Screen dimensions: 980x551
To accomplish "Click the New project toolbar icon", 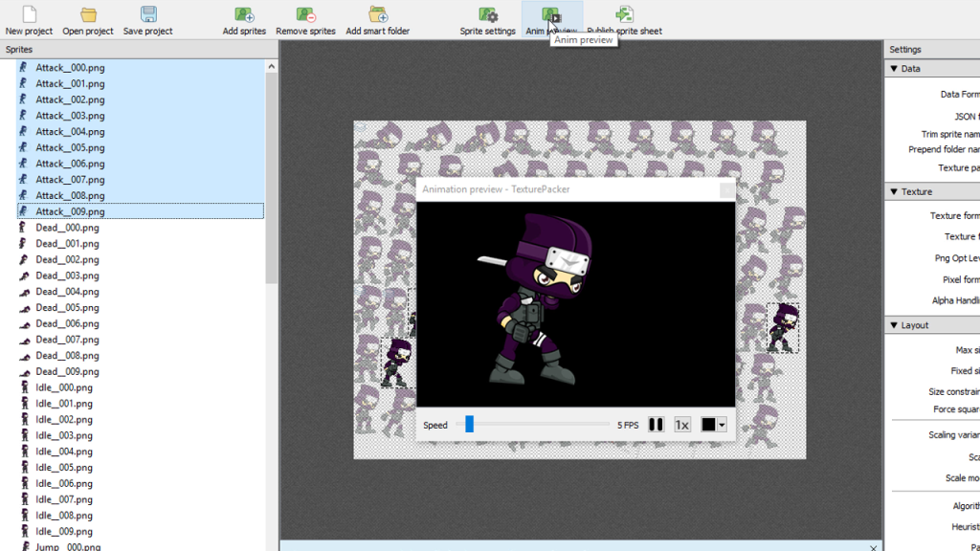I will pyautogui.click(x=29, y=14).
